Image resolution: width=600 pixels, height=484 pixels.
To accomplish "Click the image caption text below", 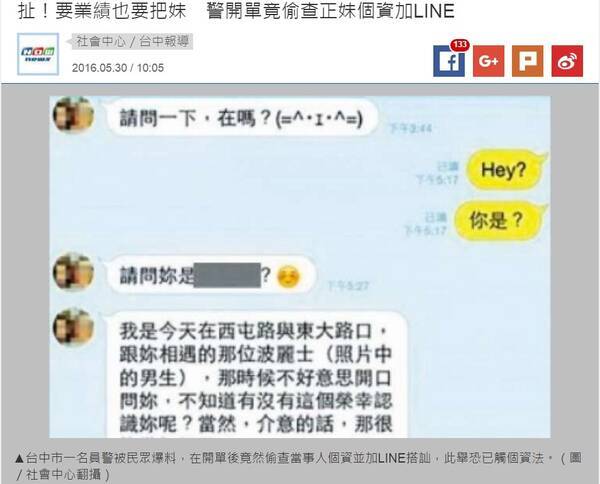I will pos(299,466).
